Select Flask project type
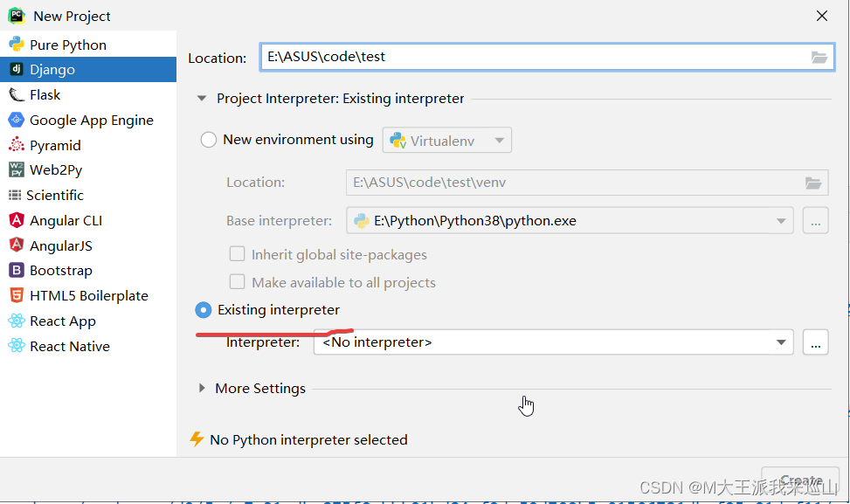The width and height of the screenshot is (850, 504). click(88, 95)
